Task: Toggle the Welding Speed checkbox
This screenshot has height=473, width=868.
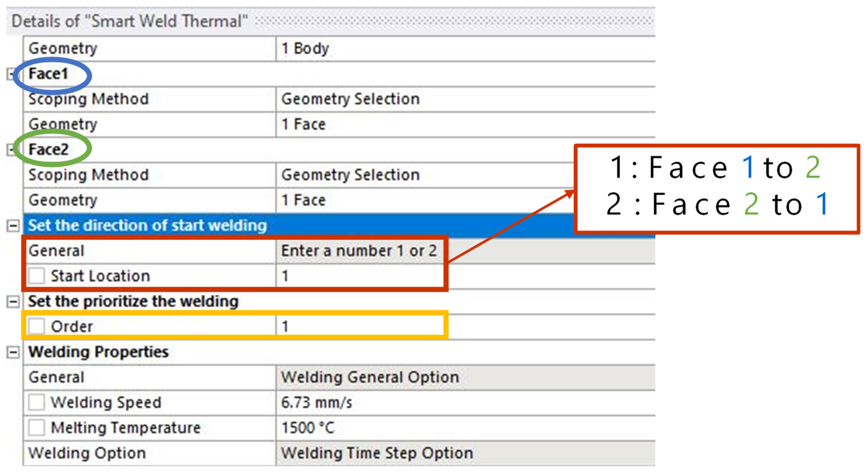Action: 36,402
